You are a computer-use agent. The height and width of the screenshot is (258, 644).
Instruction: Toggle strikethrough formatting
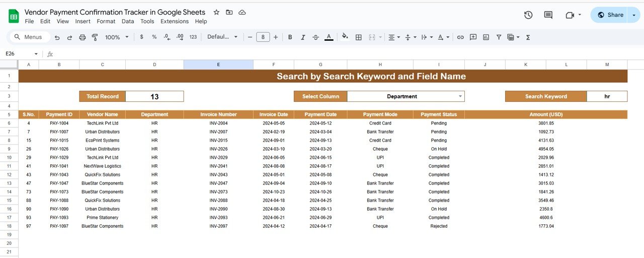315,37
